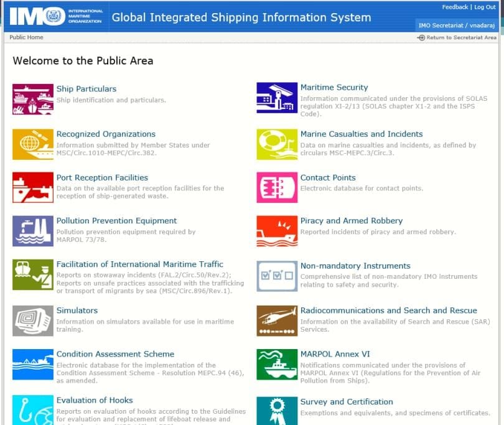Viewport: 504px width, 425px height.
Task: Click the Ship Particulars module icon
Action: pyautogui.click(x=32, y=99)
